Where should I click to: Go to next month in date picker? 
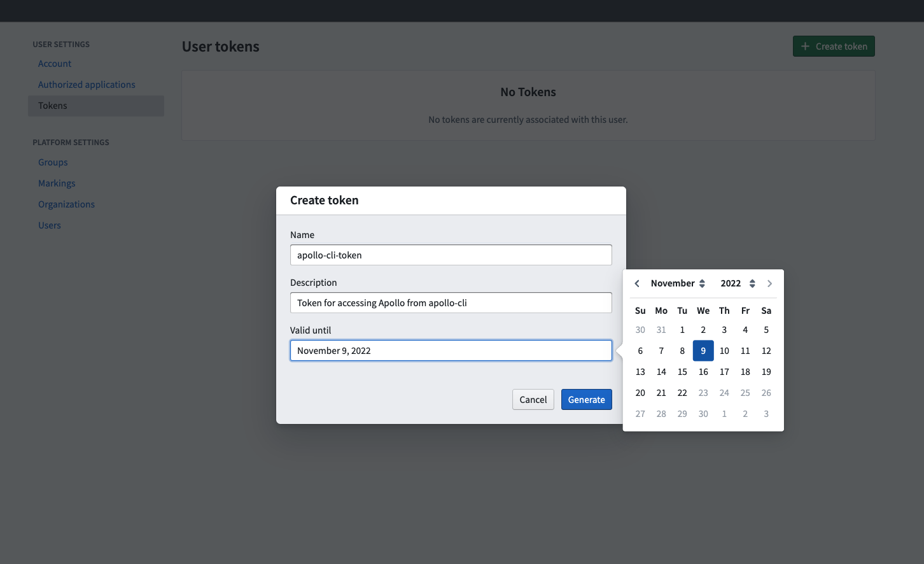[769, 283]
